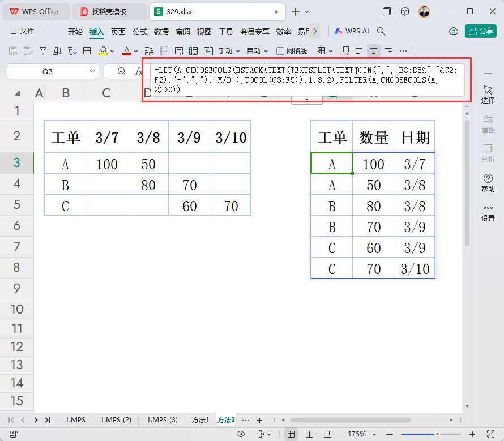Image resolution: width=504 pixels, height=441 pixels.
Task: Switch to the 公式 ribbon tab
Action: pyautogui.click(x=140, y=32)
